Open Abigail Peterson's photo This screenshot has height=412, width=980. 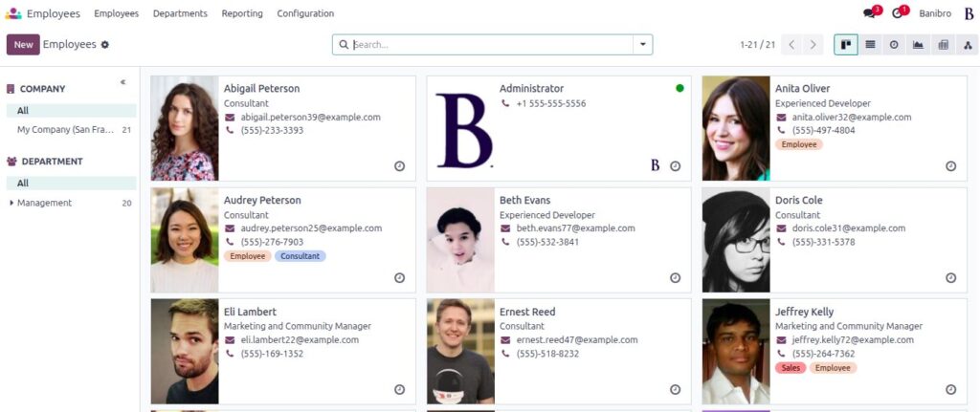pos(185,129)
